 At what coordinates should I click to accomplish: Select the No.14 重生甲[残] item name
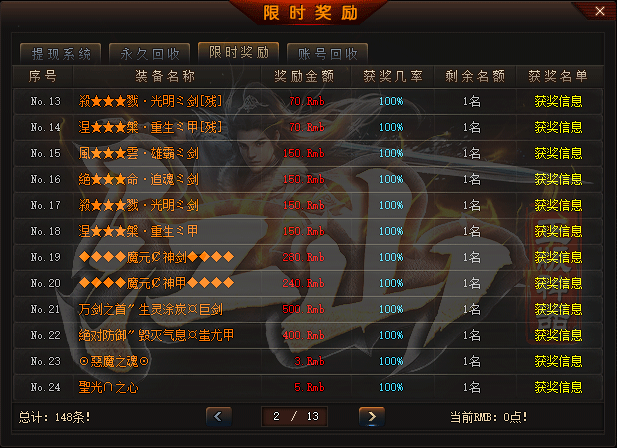pos(150,127)
